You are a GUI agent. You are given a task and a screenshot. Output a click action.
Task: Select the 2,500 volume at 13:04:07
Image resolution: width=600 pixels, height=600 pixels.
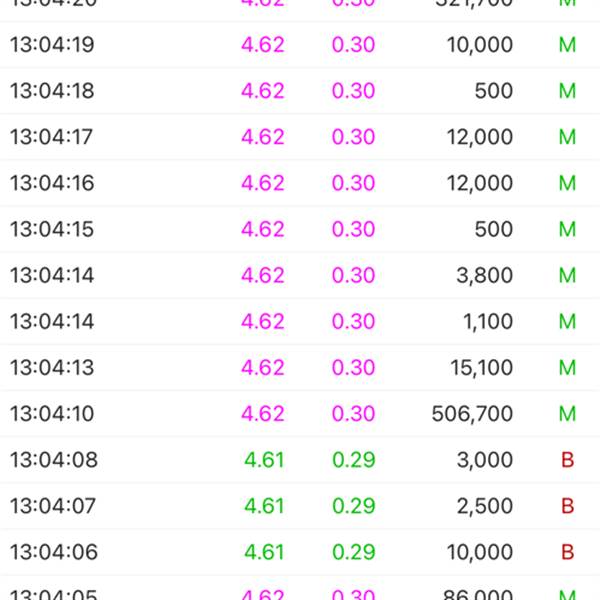pyautogui.click(x=484, y=506)
